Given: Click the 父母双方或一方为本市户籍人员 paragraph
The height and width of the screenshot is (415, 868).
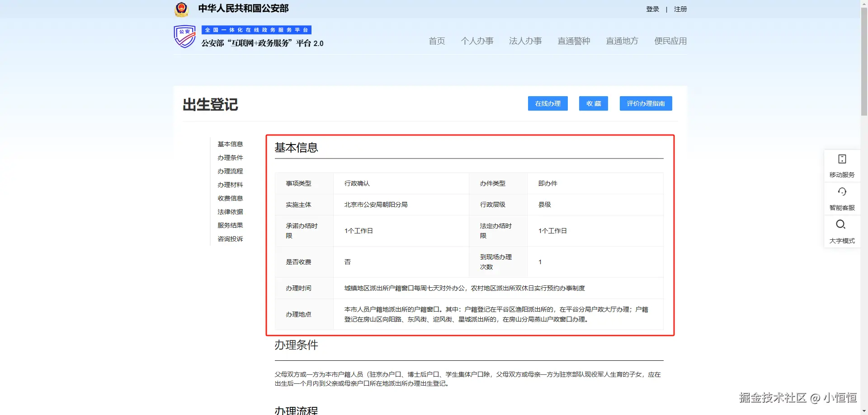Looking at the screenshot, I should 467,379.
